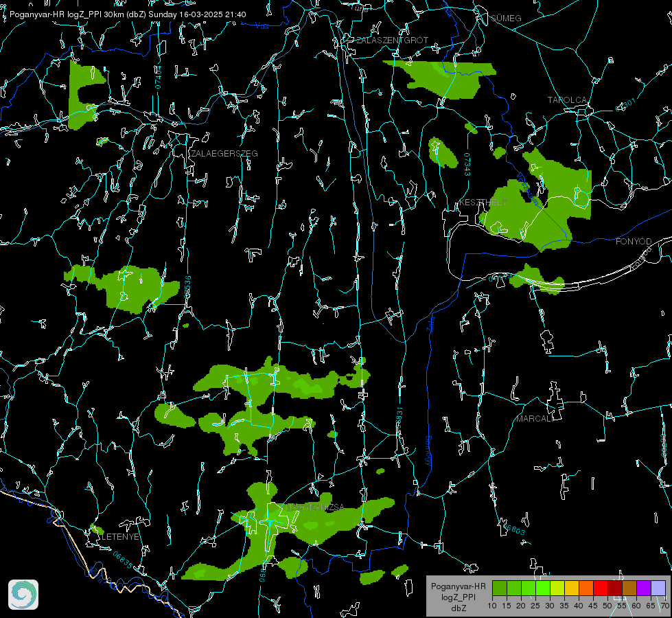Click the blue 'Somogy' county label
Viewport: 672px width, 618px height.
point(428,451)
